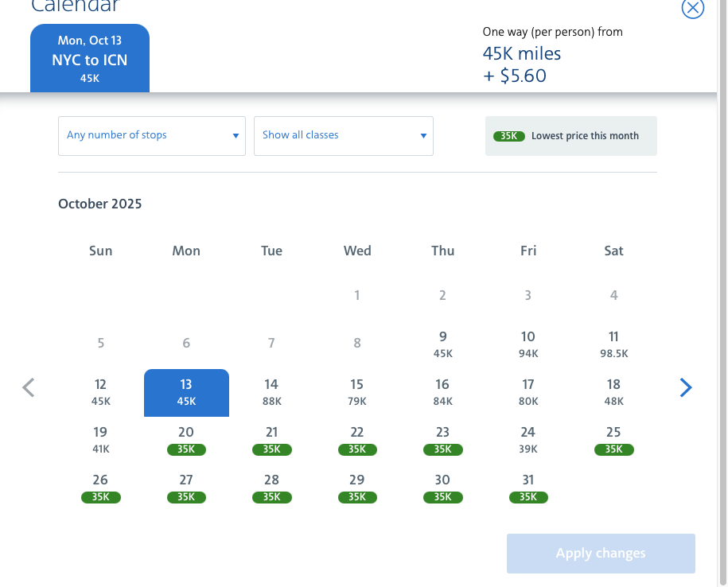The width and height of the screenshot is (728, 587).
Task: Choose October 31 with 35K badge
Action: [528, 488]
